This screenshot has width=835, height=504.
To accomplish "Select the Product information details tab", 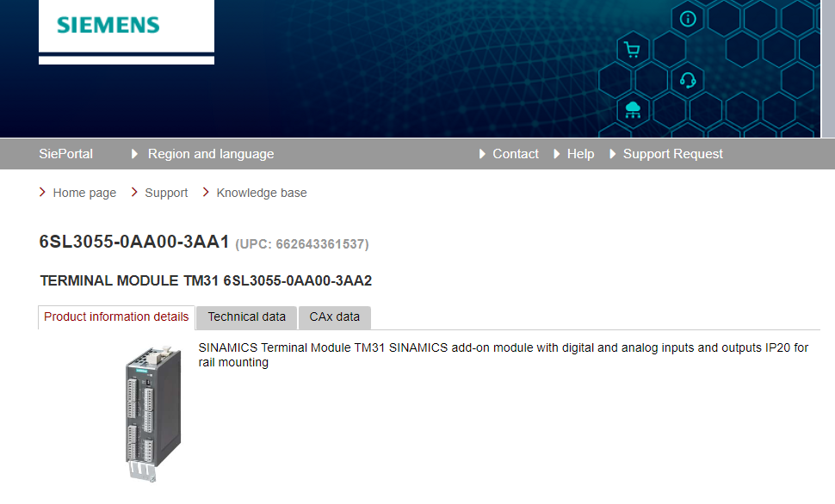I will click(x=116, y=317).
